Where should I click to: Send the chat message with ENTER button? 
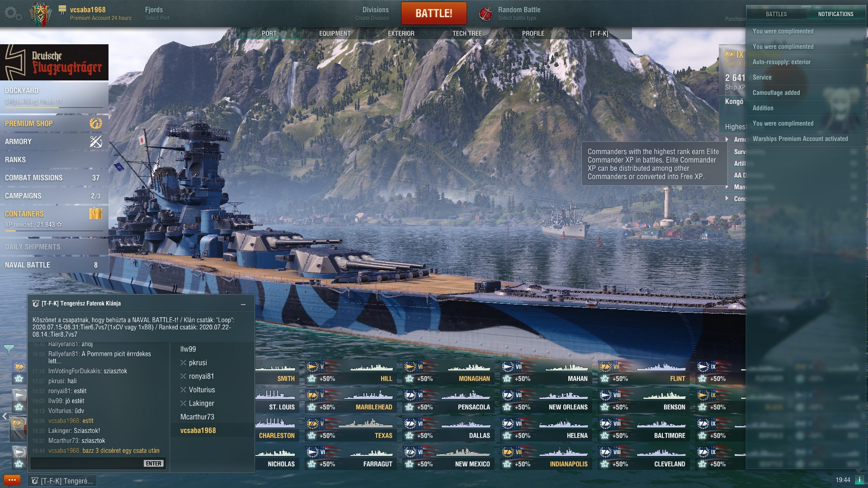pyautogui.click(x=154, y=464)
